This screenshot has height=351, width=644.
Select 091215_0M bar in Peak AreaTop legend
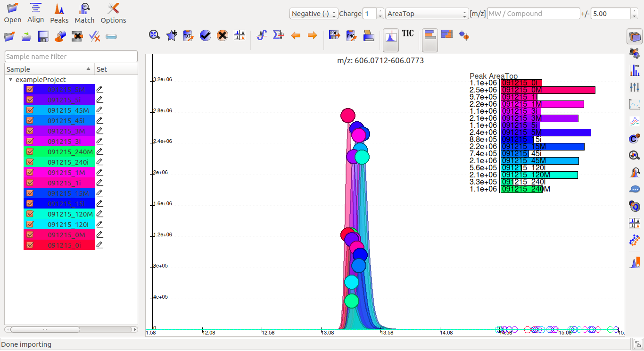548,90
